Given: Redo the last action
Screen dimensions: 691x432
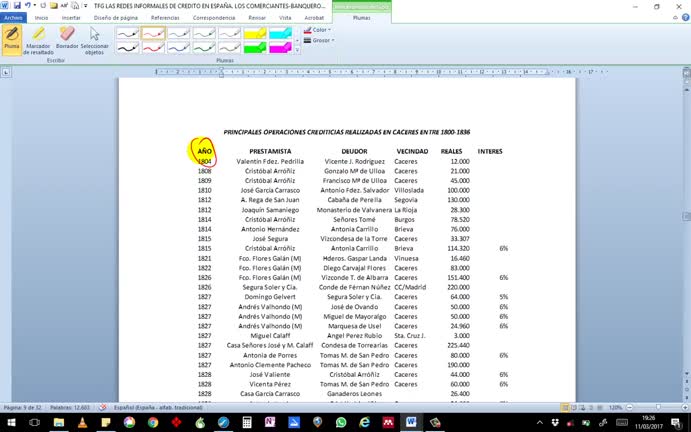Looking at the screenshot, I should 43,6.
